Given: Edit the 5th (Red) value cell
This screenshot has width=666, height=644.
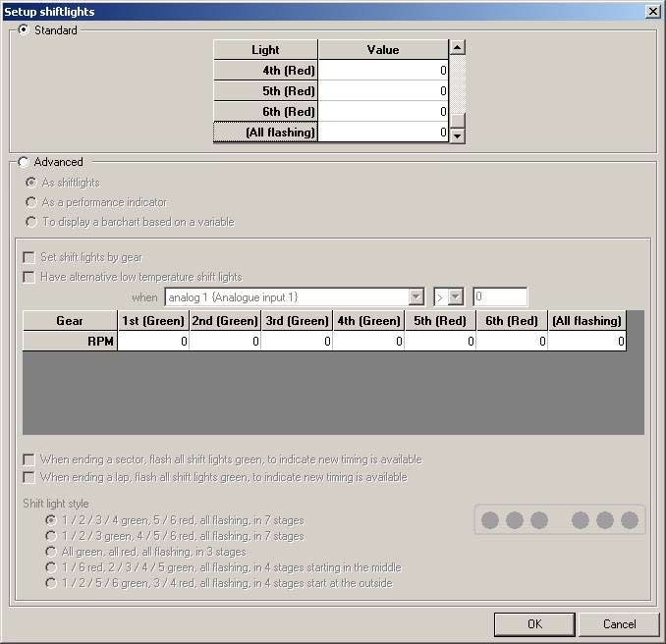Looking at the screenshot, I should (383, 91).
